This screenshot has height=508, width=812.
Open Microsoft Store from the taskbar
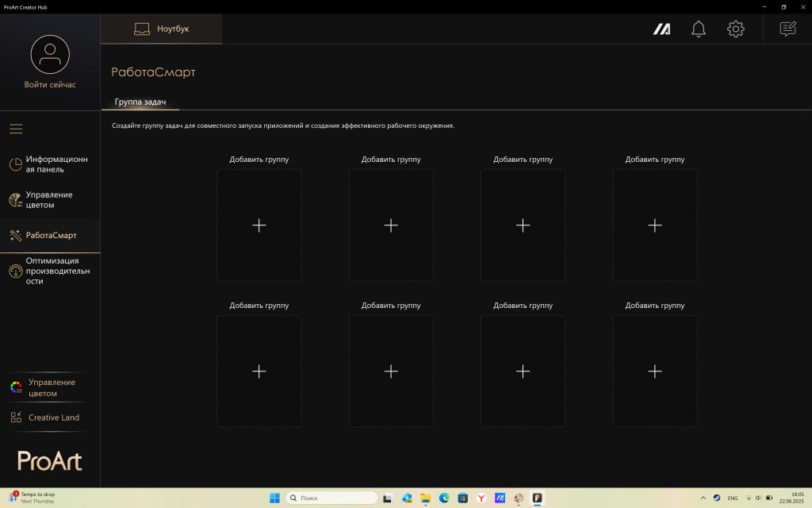[462, 498]
